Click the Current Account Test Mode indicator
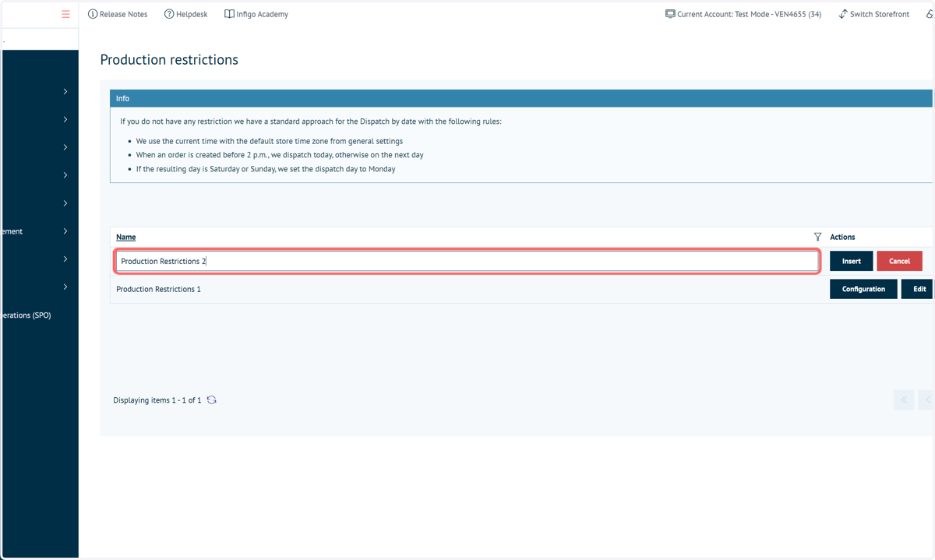This screenshot has height=560, width=935. [743, 14]
